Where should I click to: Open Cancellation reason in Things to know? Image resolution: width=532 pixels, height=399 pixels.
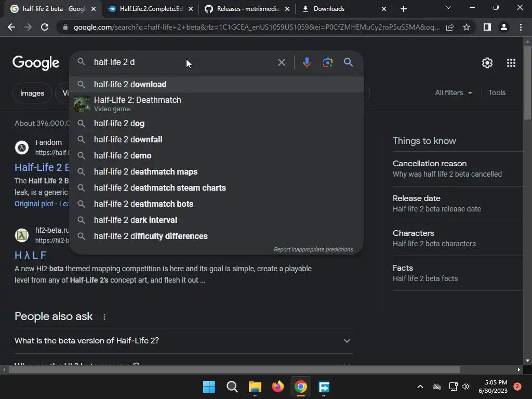[457, 169]
